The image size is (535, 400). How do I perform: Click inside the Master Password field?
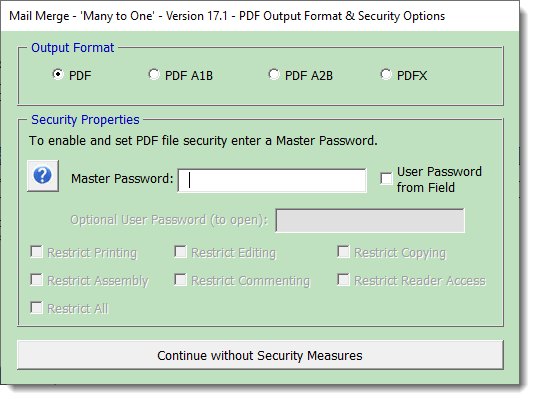point(272,181)
